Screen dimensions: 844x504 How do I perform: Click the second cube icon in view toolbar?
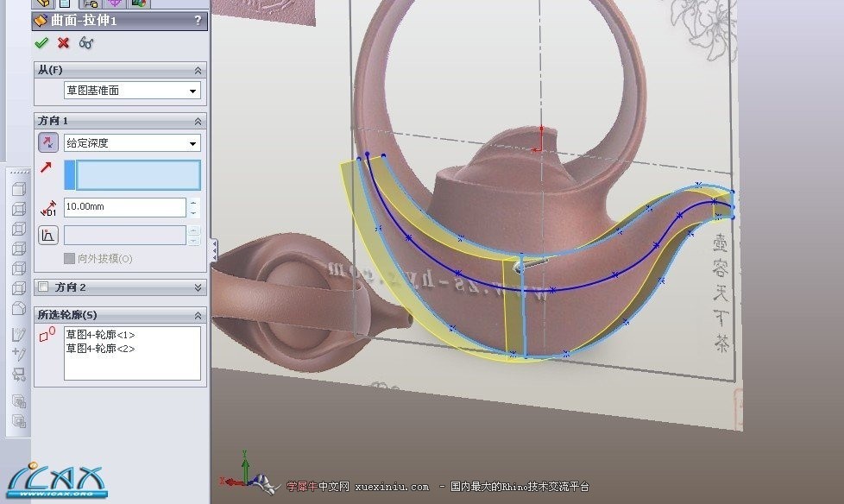(x=19, y=209)
